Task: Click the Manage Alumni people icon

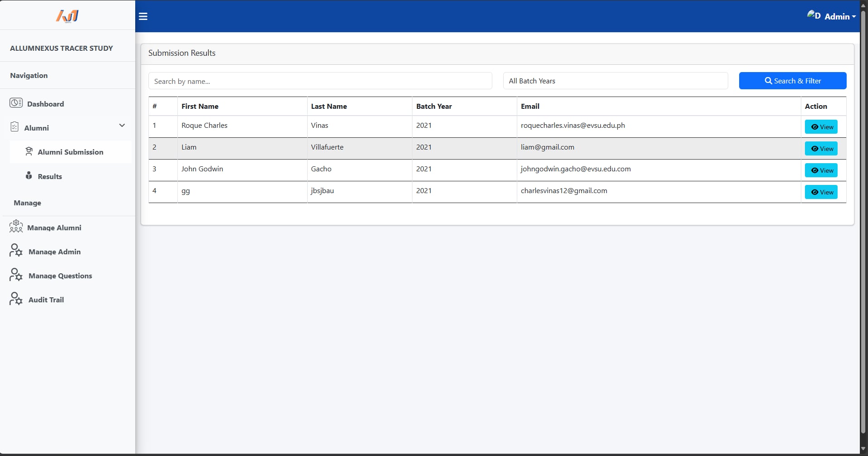Action: pyautogui.click(x=16, y=227)
